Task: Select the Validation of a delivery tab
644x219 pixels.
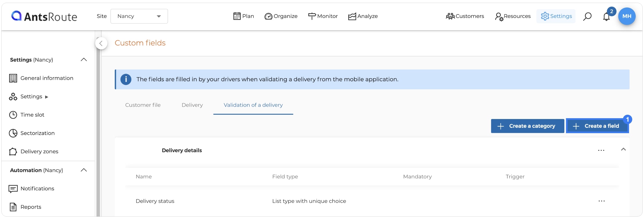Action: pyautogui.click(x=253, y=105)
